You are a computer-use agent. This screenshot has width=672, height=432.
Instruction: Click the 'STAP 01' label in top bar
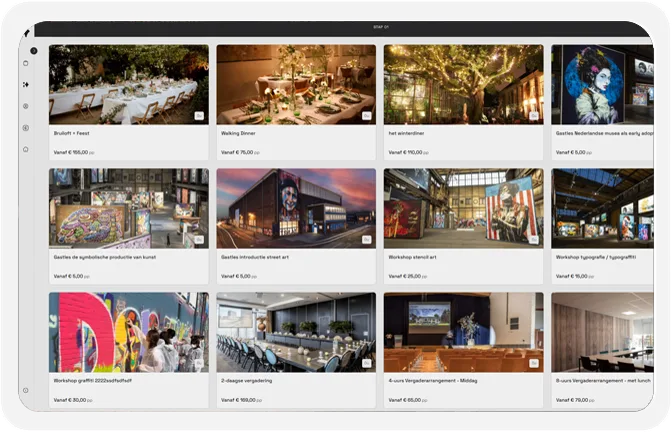coord(381,27)
